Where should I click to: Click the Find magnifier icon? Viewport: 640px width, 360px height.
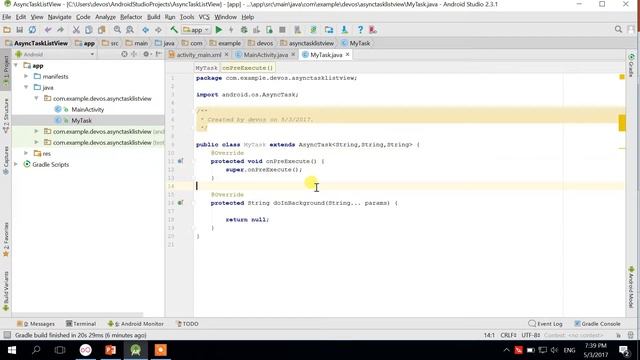click(x=117, y=30)
